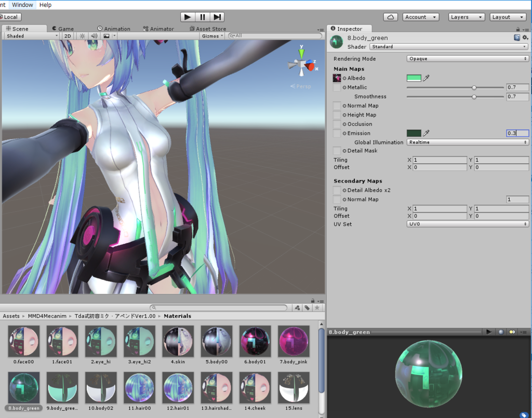Click the Smoothness slider handle

coord(474,97)
